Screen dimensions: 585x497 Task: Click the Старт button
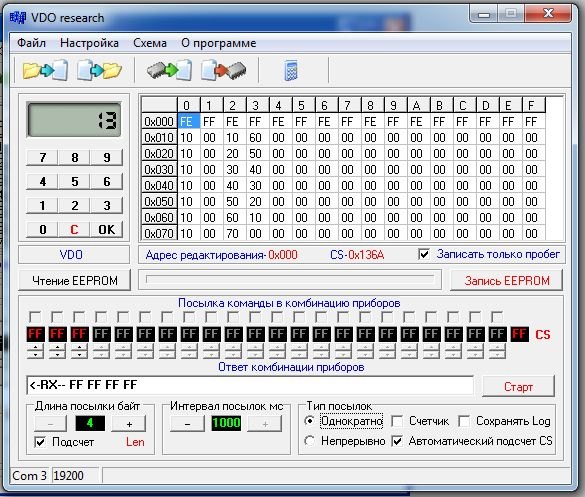[x=518, y=386]
